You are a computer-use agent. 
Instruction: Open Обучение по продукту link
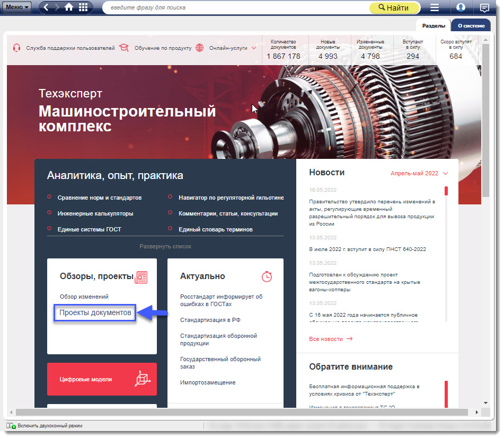pyautogui.click(x=163, y=48)
